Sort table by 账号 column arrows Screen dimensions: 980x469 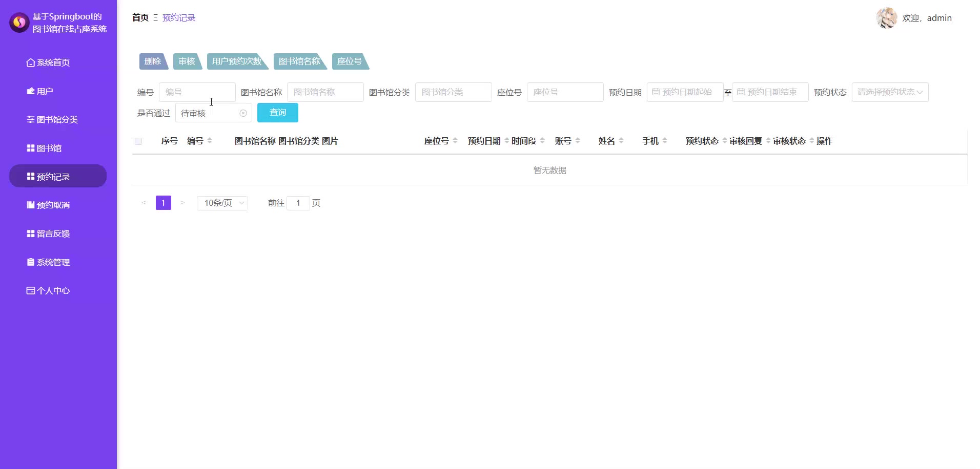(x=578, y=141)
